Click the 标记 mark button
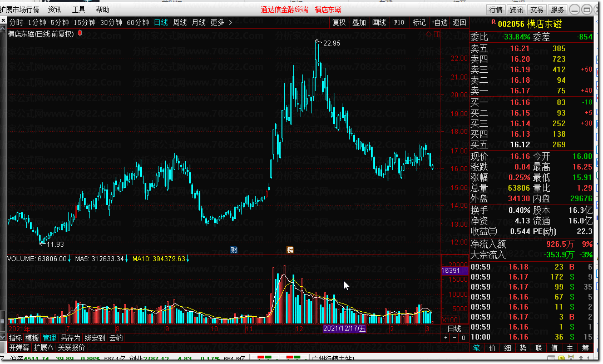The width and height of the screenshot is (603, 364). point(419,23)
